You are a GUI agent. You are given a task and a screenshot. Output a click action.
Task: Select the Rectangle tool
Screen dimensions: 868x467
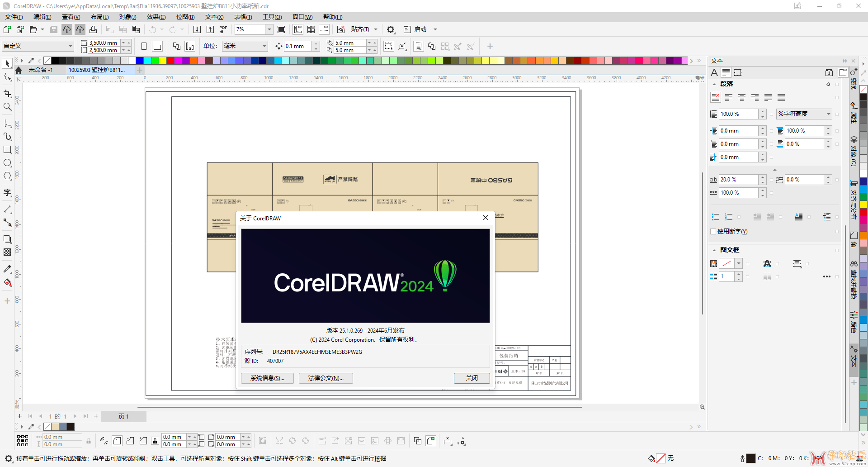coord(7,150)
